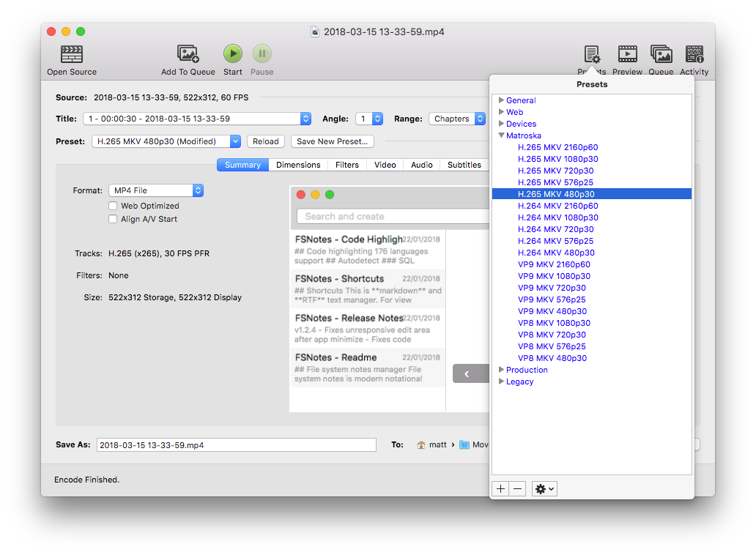Click the Save New Preset button
Image resolution: width=756 pixels, height=555 pixels.
tap(332, 141)
